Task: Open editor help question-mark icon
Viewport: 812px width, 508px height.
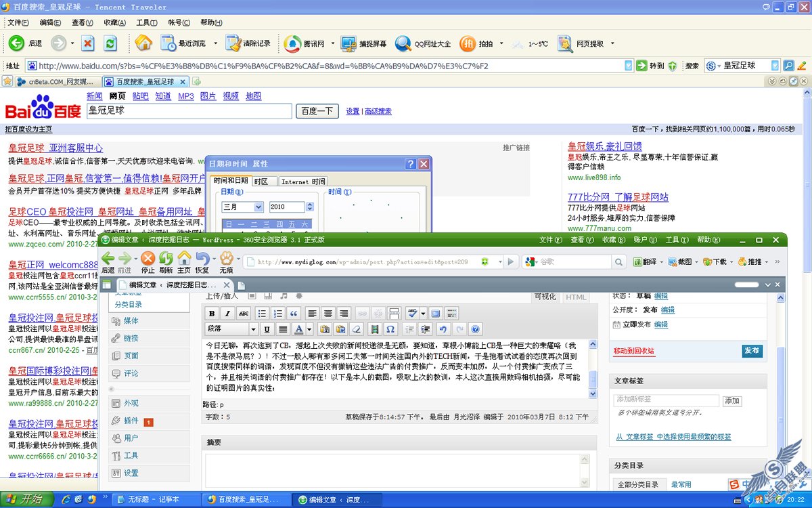Action: (x=476, y=329)
